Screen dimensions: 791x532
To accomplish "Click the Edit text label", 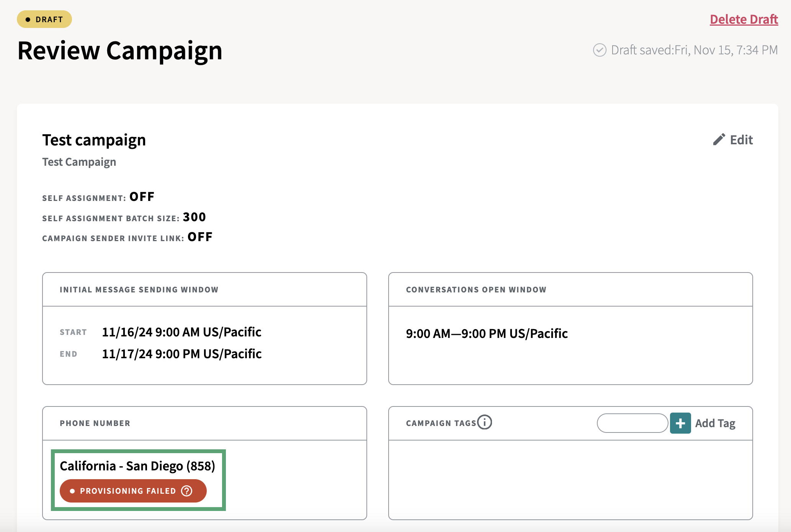I will coord(741,140).
